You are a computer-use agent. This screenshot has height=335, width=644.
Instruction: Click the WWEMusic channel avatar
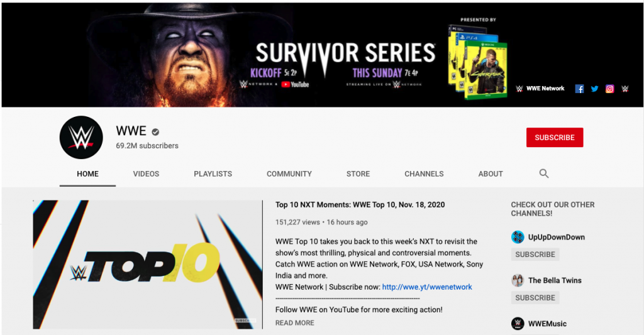[518, 324]
